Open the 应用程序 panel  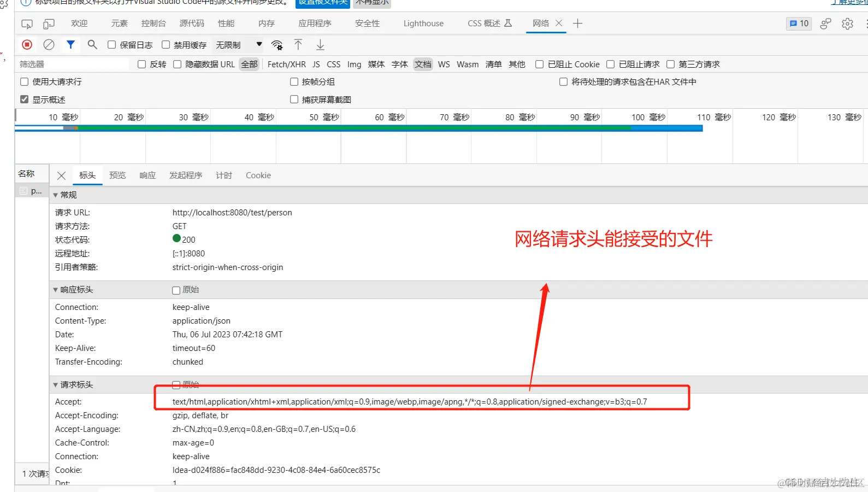pos(315,24)
